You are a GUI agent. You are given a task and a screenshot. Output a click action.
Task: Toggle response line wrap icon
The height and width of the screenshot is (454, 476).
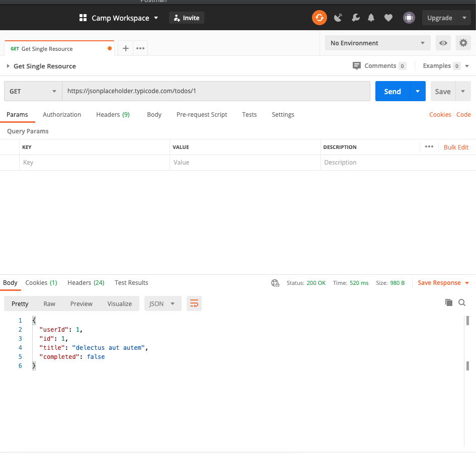(194, 304)
